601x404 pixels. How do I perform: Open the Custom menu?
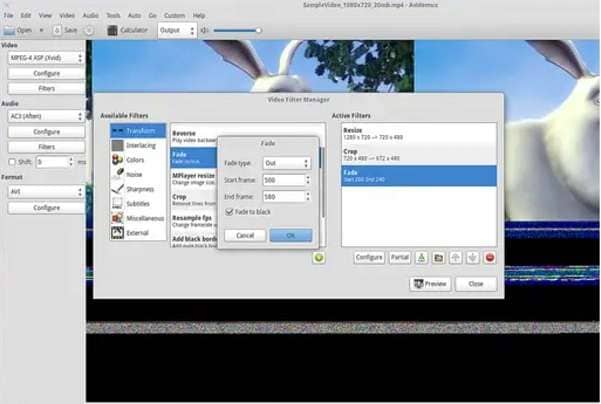174,15
